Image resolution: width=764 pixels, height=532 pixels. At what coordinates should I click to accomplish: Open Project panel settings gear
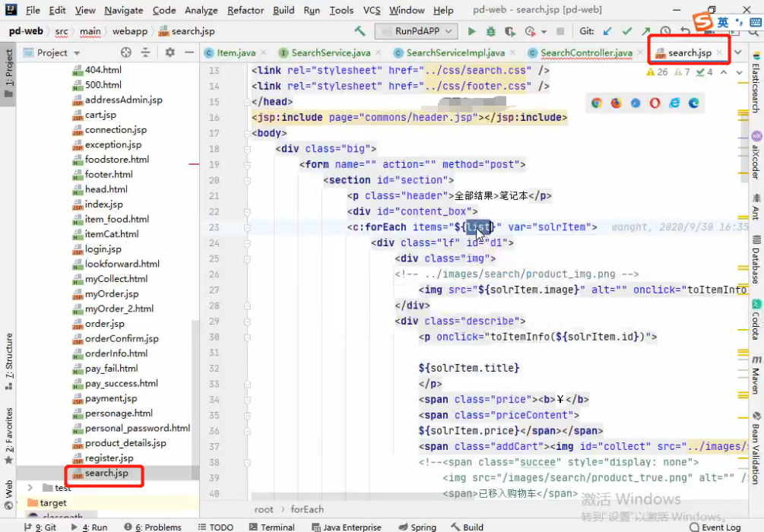tap(170, 52)
